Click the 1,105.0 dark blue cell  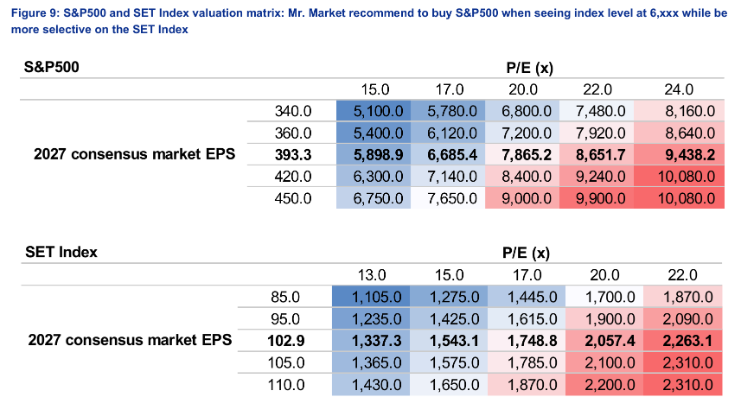point(371,297)
